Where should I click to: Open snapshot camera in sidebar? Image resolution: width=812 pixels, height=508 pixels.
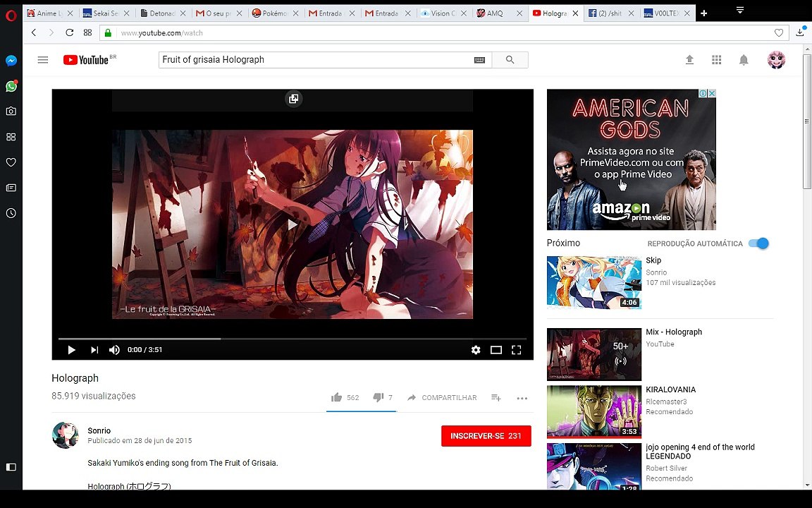click(x=11, y=111)
